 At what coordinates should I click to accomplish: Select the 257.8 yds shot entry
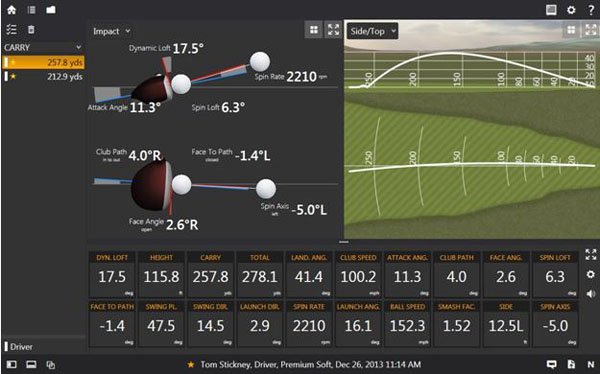[43, 62]
